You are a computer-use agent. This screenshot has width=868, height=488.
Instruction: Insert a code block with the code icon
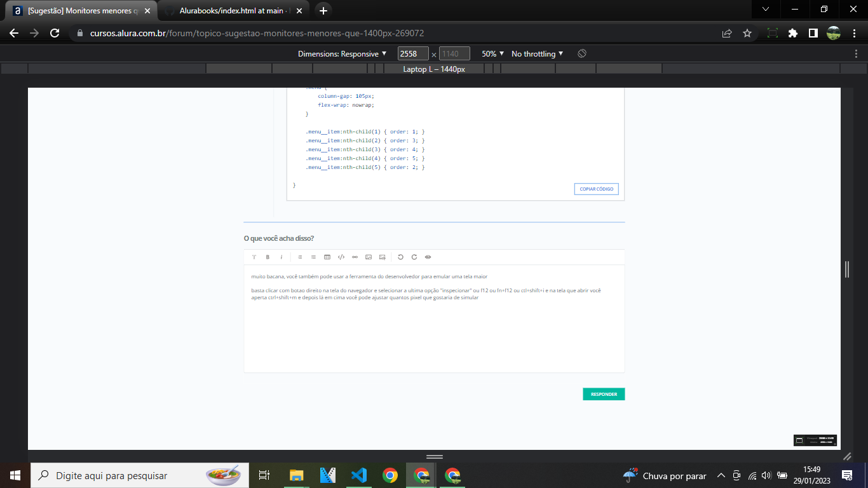tap(341, 257)
